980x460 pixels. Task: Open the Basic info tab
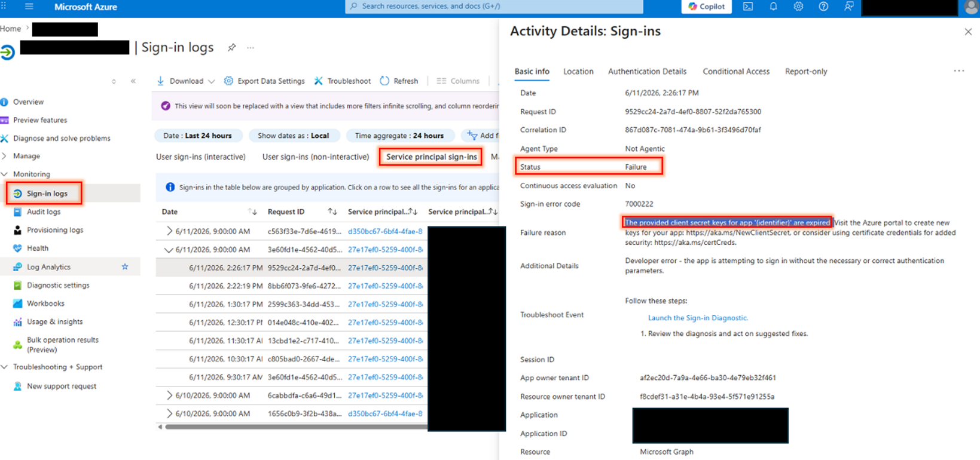(532, 72)
